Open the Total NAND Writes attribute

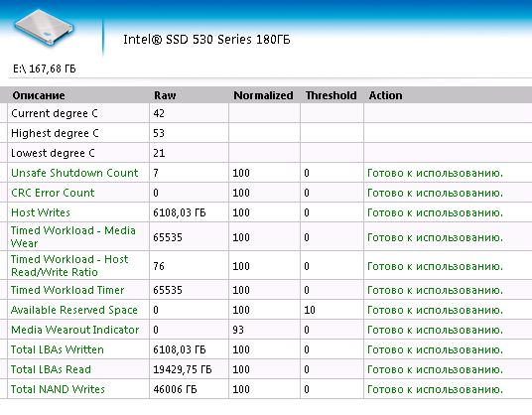[x=58, y=389]
